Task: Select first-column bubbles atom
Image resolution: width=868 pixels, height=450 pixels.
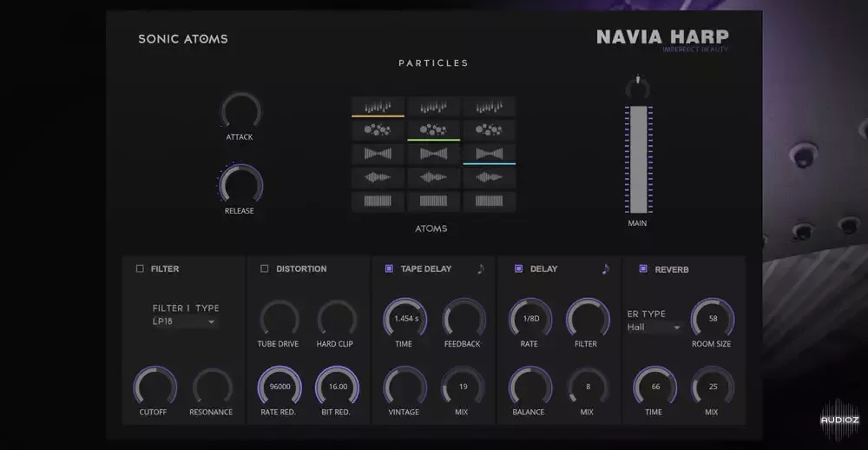Action: pyautogui.click(x=378, y=130)
